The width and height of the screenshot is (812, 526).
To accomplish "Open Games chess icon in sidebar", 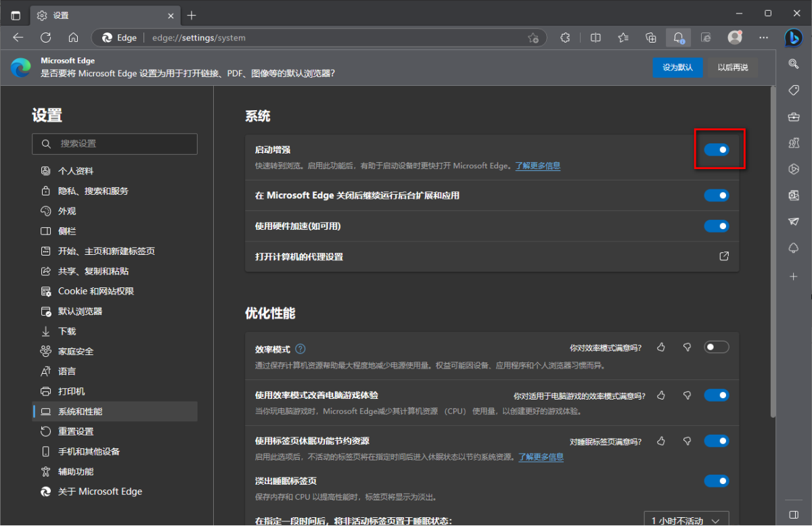I will click(x=794, y=143).
